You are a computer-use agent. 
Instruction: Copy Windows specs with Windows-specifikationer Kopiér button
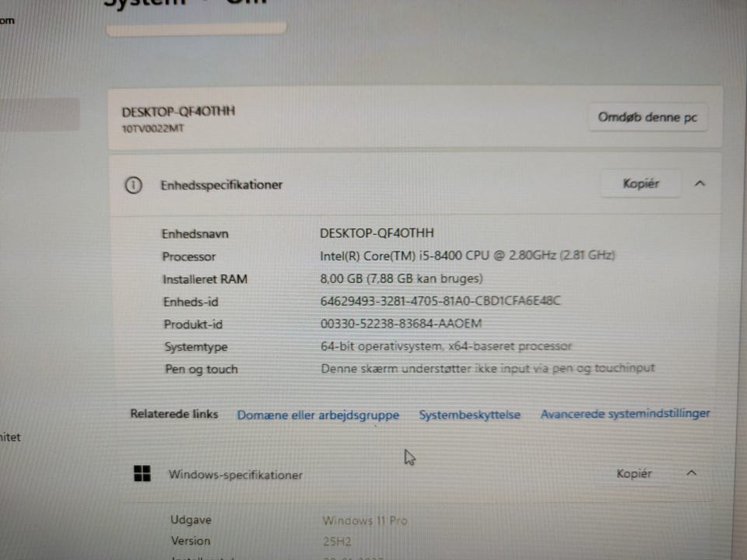[x=633, y=474]
